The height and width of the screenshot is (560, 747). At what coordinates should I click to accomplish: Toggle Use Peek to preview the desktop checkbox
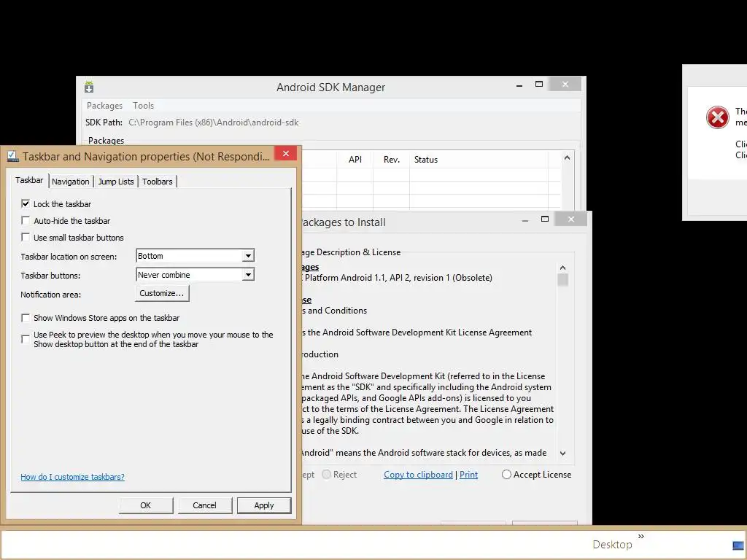click(x=26, y=339)
